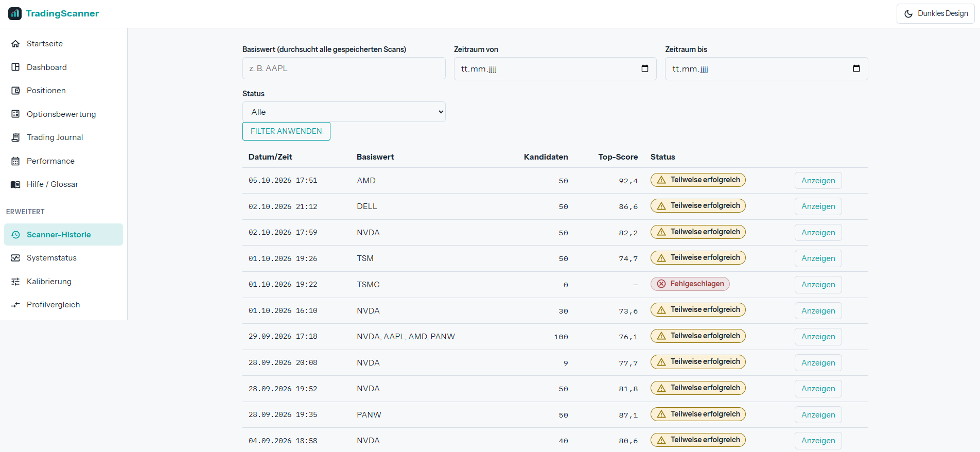
Task: Click the Hilfe / Glossar book icon
Action: (15, 184)
